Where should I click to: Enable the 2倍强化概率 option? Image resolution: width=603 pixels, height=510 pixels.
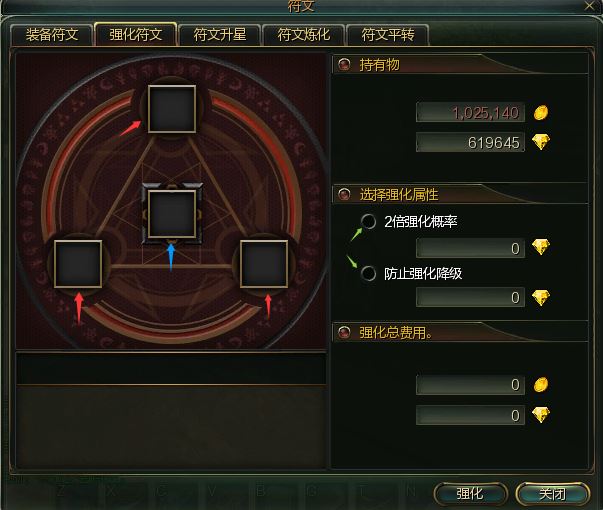click(x=368, y=221)
